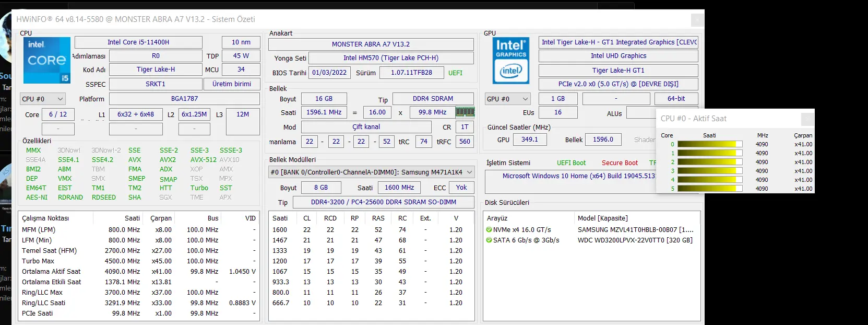The height and width of the screenshot is (325, 868).
Task: Click the Intel HM570 chipset field
Action: click(391, 58)
